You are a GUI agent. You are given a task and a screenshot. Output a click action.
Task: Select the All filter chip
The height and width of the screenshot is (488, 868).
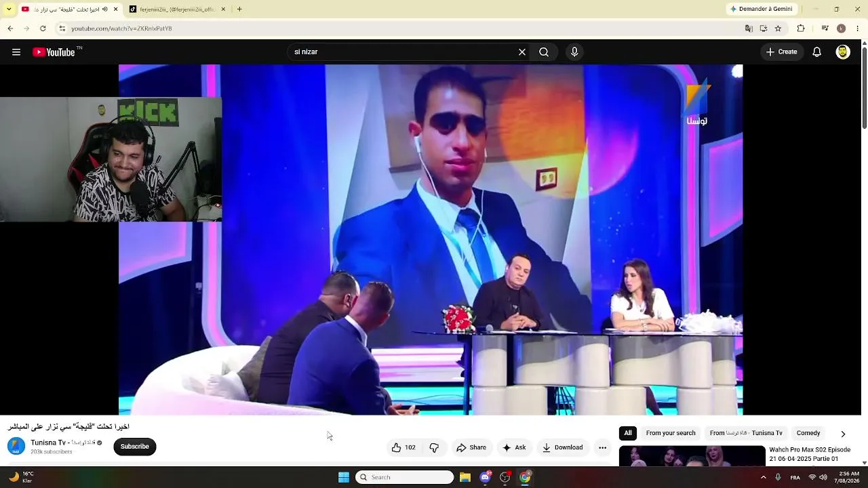(628, 433)
